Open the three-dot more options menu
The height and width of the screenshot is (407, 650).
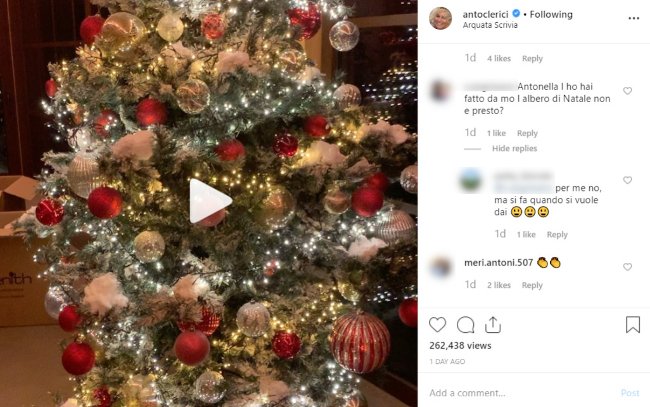[633, 18]
